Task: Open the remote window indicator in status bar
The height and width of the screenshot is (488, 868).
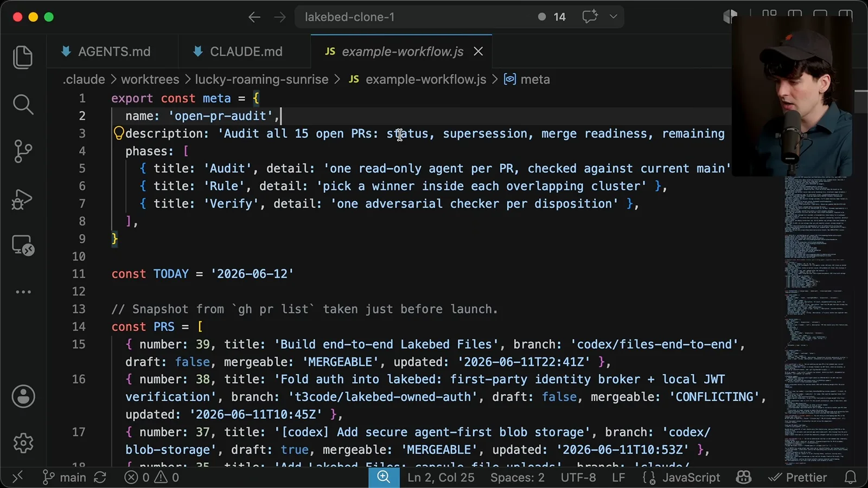Action: 17,477
